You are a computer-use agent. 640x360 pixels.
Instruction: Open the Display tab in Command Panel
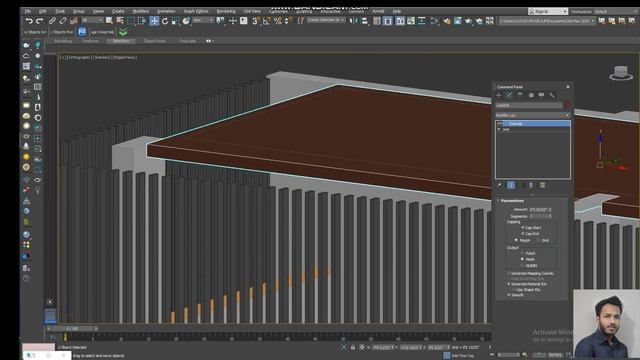541,95
